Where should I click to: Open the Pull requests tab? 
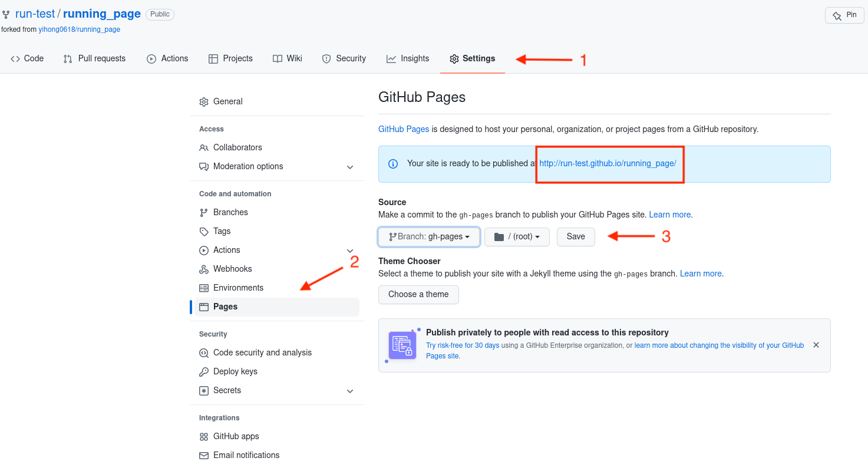pos(94,58)
